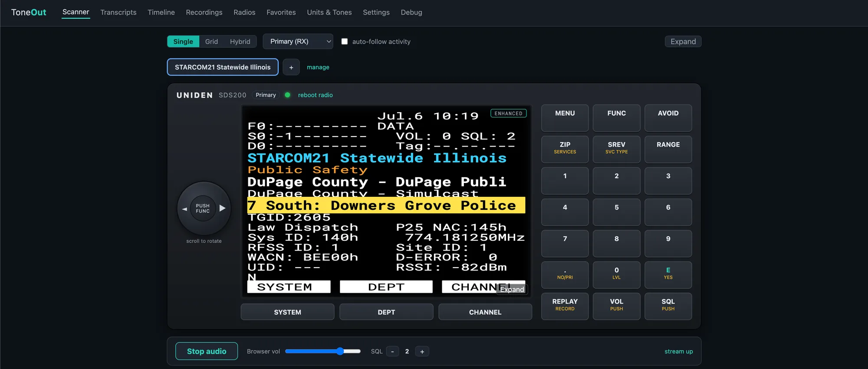Click the 0 LVL key
This screenshot has width=868, height=369.
[617, 275]
